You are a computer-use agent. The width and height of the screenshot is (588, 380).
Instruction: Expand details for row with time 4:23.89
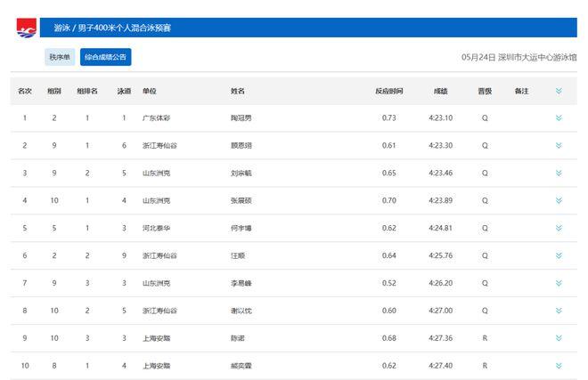(x=559, y=200)
